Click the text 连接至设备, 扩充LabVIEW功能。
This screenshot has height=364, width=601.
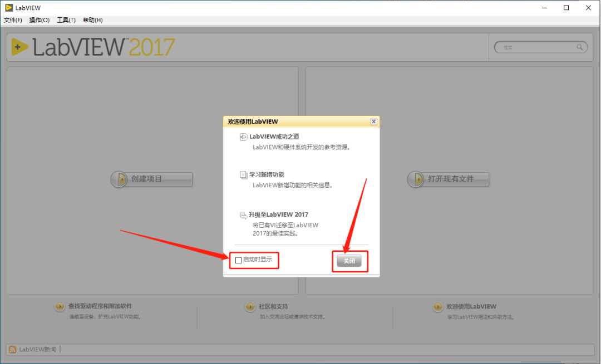pyautogui.click(x=105, y=317)
